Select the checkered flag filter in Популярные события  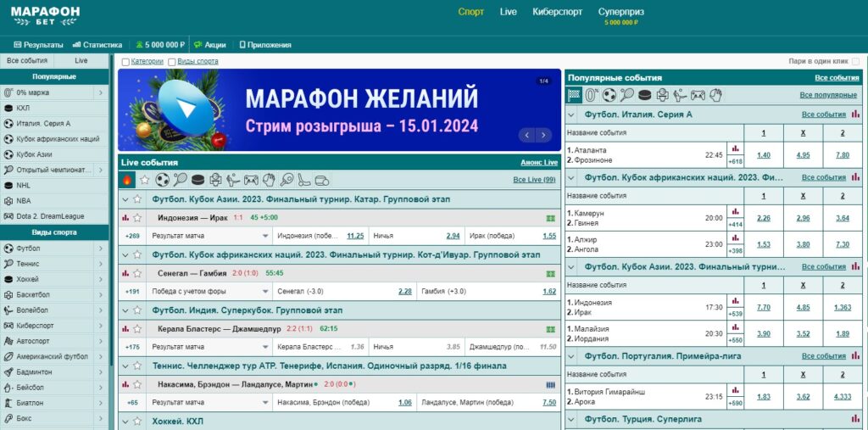pos(575,95)
